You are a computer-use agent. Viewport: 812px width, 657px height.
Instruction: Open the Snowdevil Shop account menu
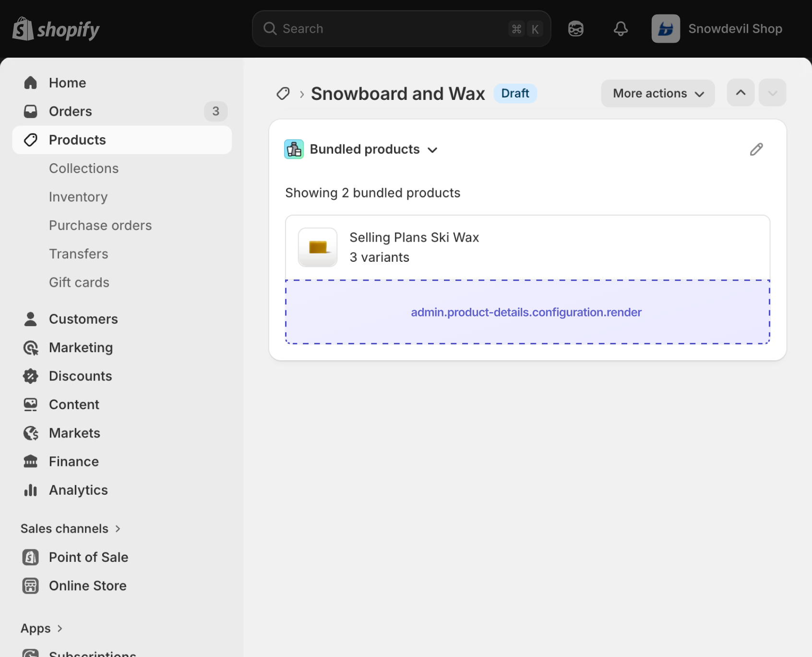coord(717,29)
